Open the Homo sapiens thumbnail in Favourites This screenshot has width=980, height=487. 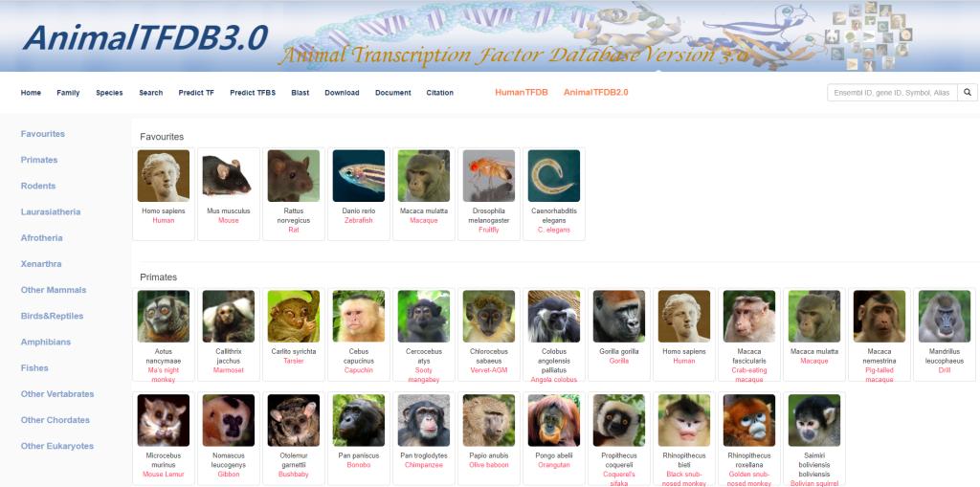point(163,176)
